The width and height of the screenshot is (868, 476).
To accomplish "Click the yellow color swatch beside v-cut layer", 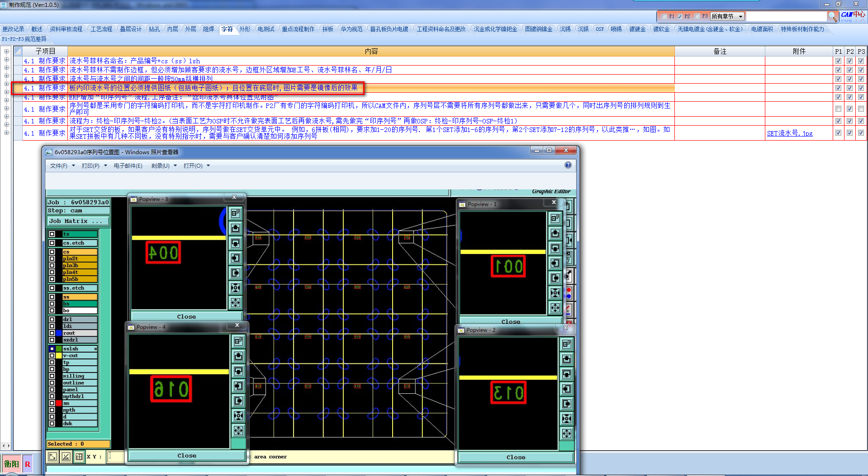I will pyautogui.click(x=58, y=356).
